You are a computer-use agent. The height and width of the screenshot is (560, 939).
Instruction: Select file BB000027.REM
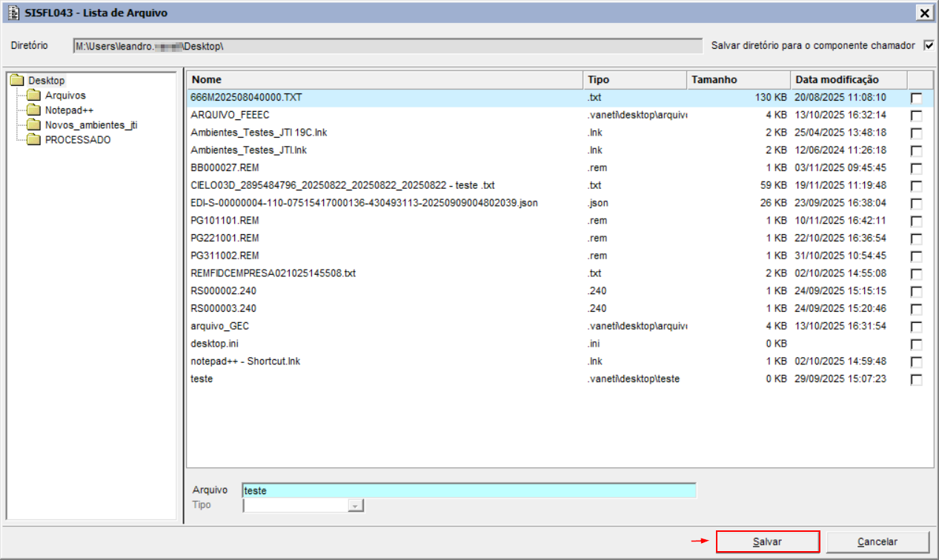coord(225,168)
